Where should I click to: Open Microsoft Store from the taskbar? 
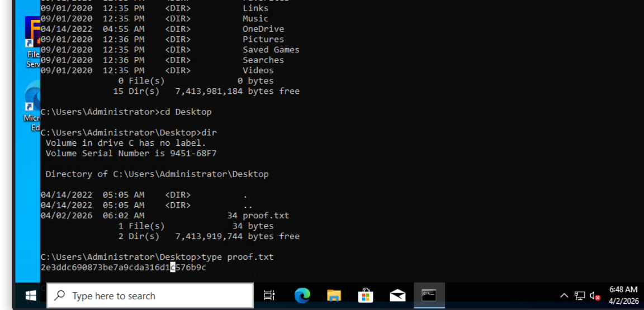(x=366, y=295)
